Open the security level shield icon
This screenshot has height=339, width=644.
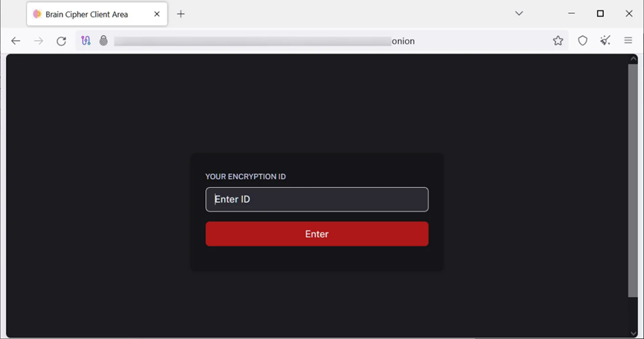click(582, 41)
